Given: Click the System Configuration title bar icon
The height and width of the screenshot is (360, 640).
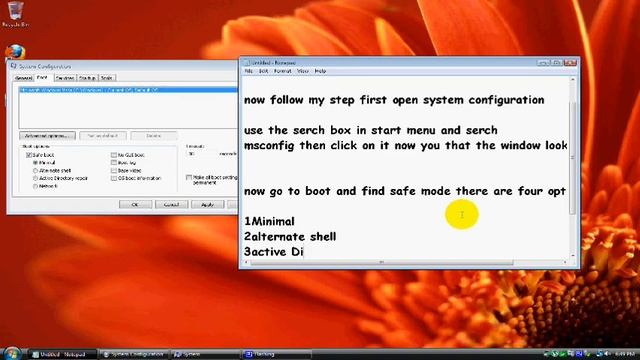Looking at the screenshot, I should pyautogui.click(x=13, y=66).
